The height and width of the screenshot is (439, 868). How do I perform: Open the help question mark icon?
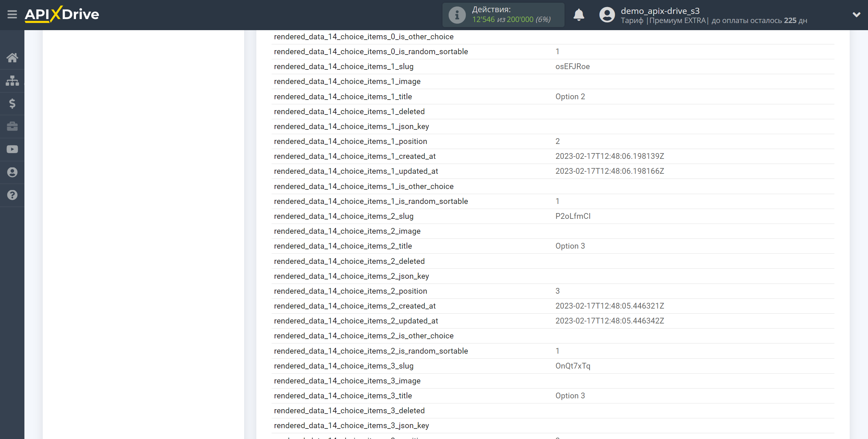(12, 195)
